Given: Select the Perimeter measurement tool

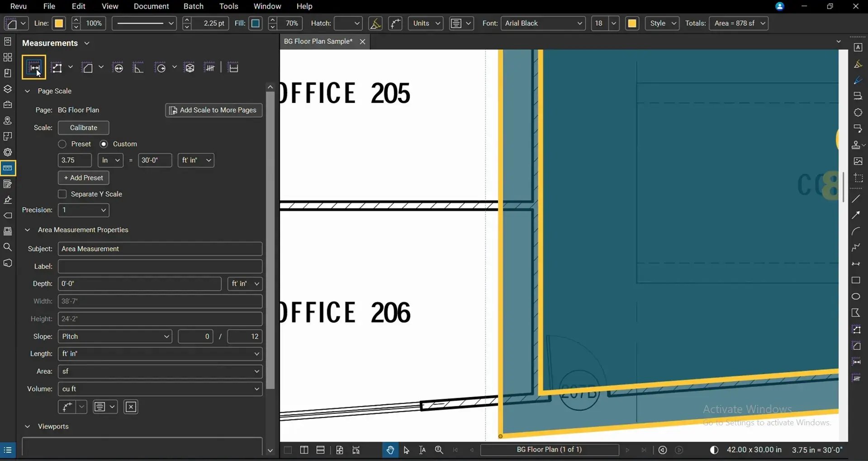Looking at the screenshot, I should pyautogui.click(x=57, y=68).
